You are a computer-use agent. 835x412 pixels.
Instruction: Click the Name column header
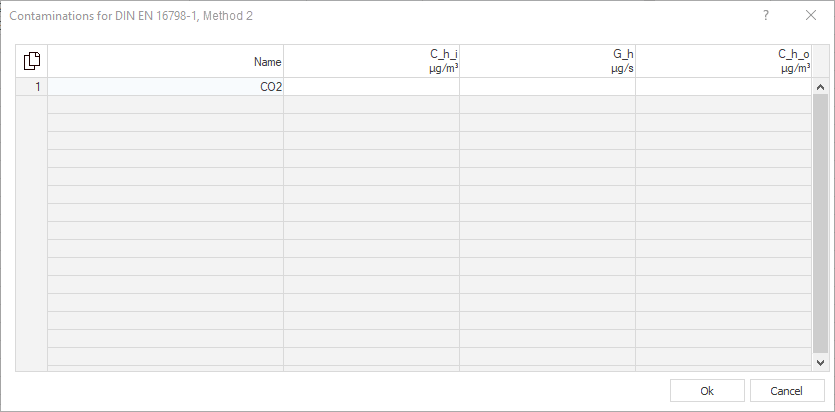166,61
